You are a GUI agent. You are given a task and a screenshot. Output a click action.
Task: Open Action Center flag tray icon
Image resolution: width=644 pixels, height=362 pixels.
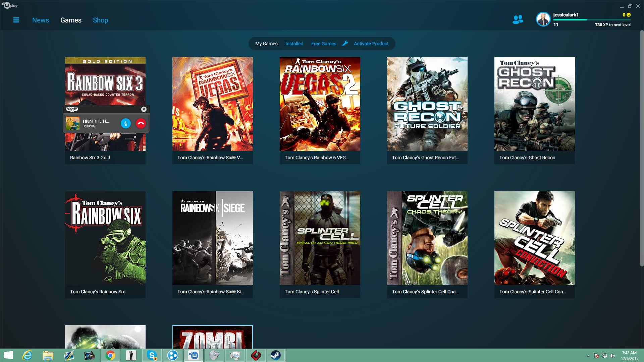click(596, 356)
